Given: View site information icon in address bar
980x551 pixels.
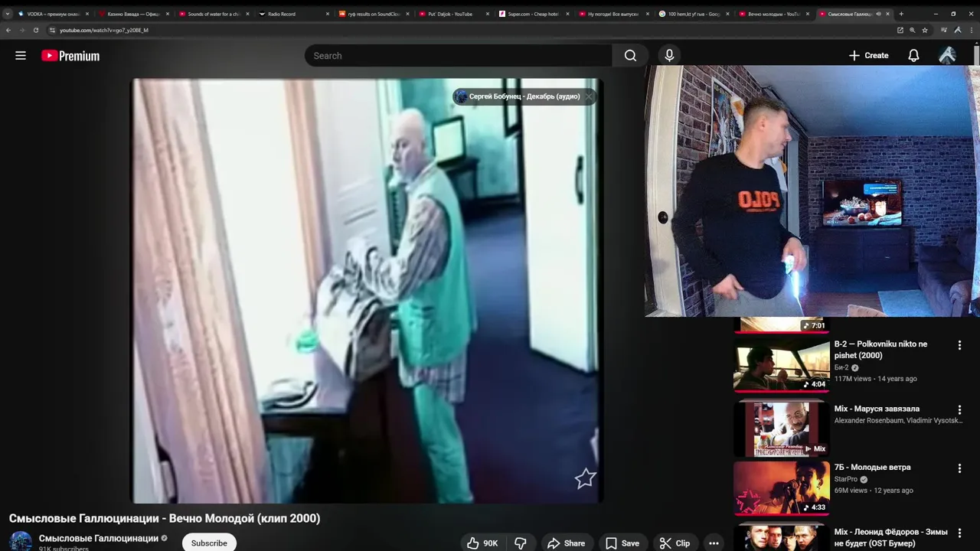Looking at the screenshot, I should click(52, 30).
